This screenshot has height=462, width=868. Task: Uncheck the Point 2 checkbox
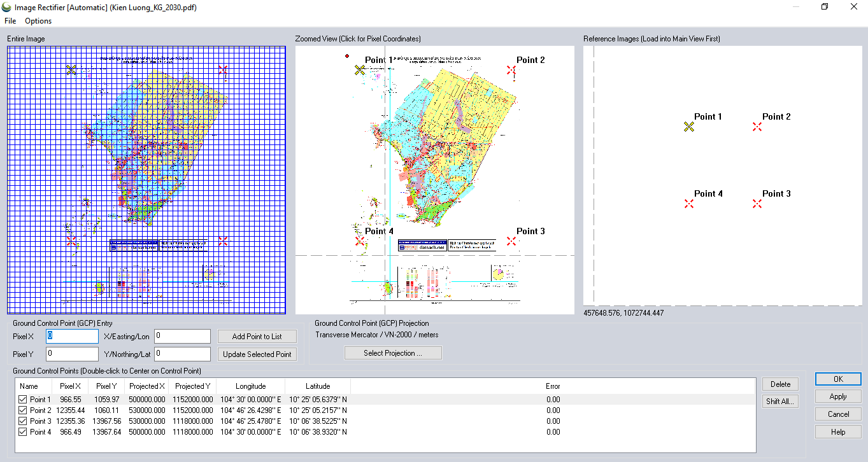pyautogui.click(x=24, y=410)
